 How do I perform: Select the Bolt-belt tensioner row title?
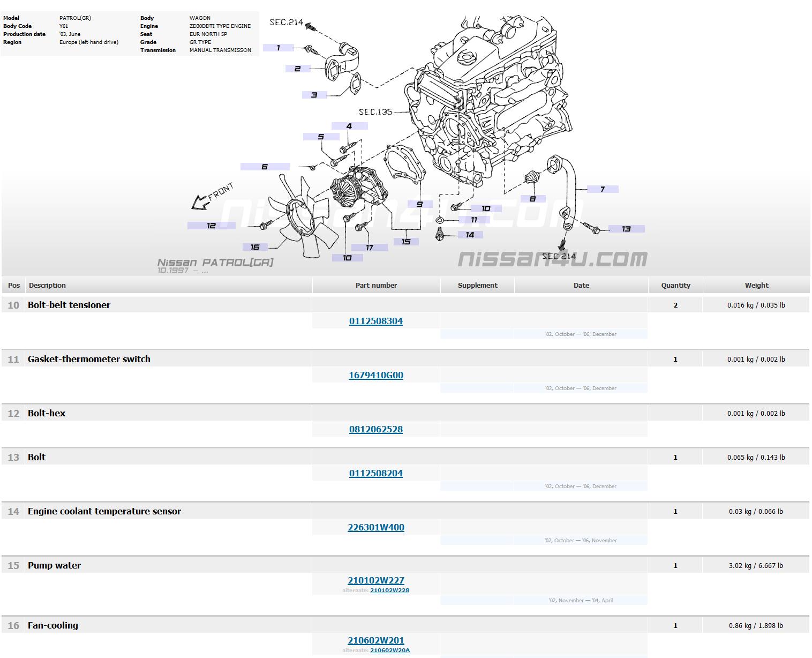click(x=69, y=305)
